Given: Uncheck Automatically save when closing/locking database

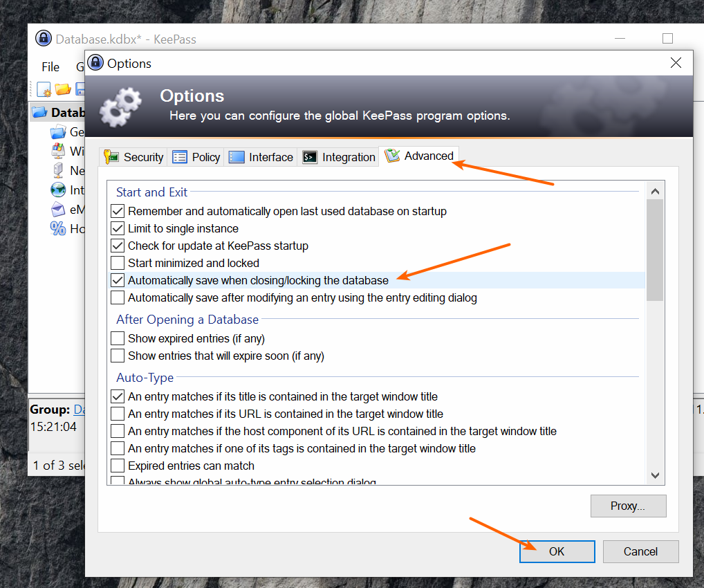Looking at the screenshot, I should point(118,280).
